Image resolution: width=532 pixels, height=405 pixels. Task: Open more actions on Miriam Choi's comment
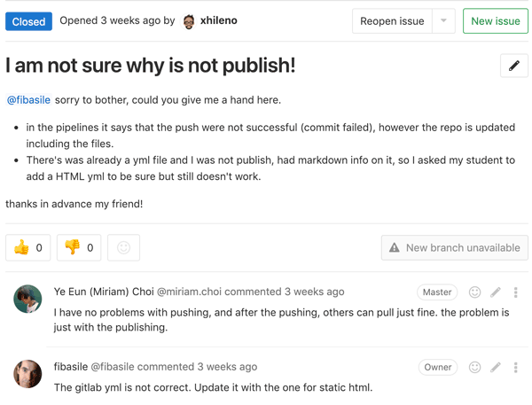[515, 292]
